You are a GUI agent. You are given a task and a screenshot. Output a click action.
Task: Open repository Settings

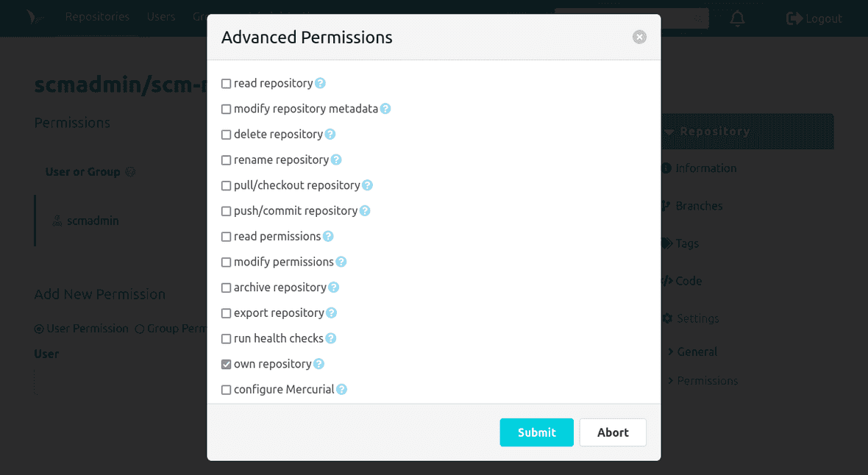click(x=696, y=318)
